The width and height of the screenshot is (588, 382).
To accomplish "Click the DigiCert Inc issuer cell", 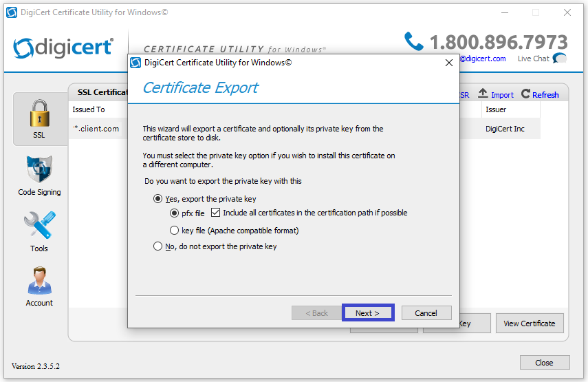I will click(505, 129).
